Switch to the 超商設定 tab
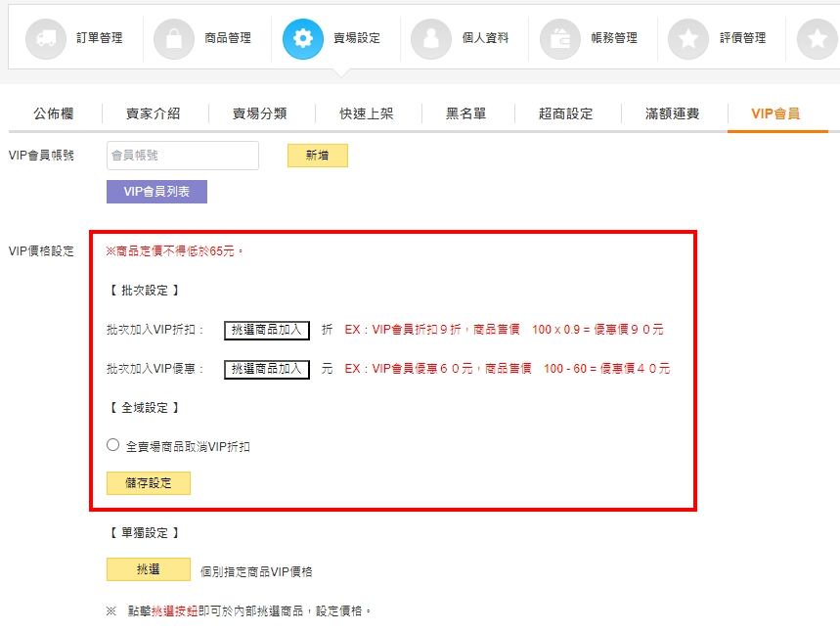Screen dimensions: 840x632 (x=566, y=113)
